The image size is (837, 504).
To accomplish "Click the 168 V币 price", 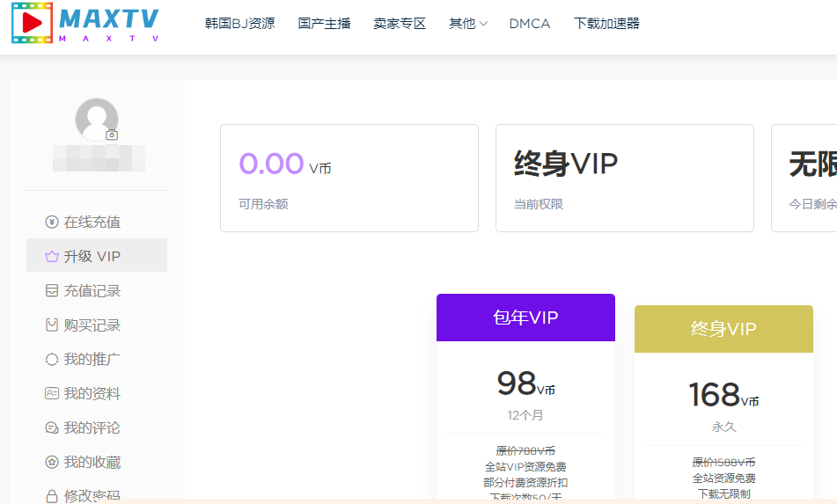I will (x=723, y=395).
